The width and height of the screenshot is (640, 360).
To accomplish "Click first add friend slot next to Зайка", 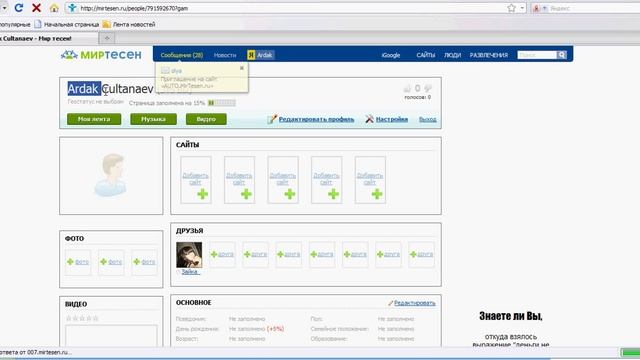I will coord(222,254).
